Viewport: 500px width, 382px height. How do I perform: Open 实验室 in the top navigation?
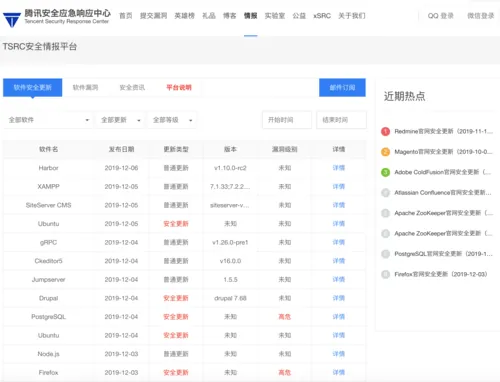coord(275,16)
